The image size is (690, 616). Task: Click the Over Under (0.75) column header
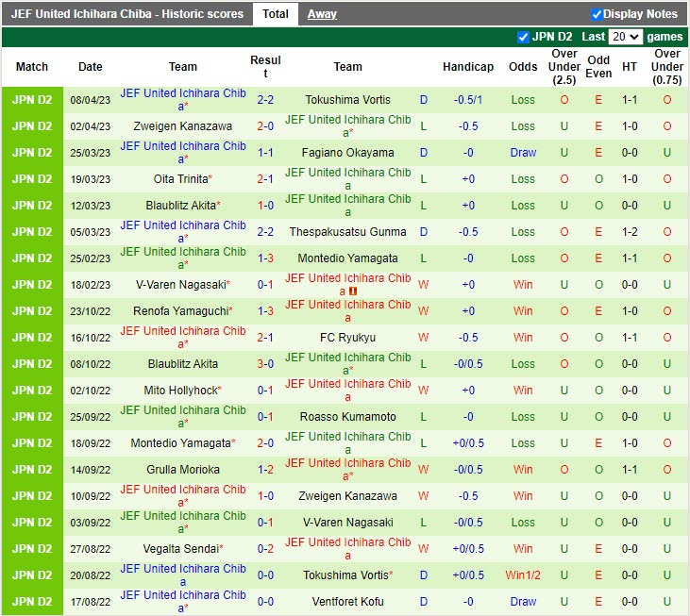click(x=667, y=67)
